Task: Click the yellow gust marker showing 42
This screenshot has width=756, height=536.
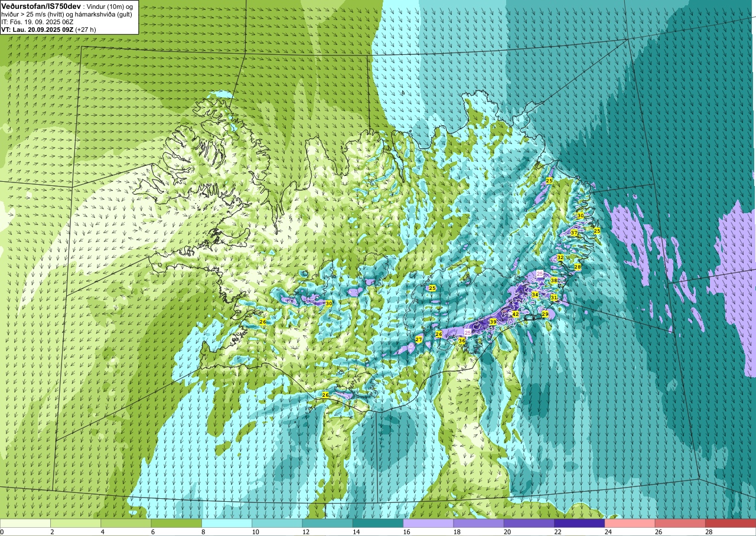Action: pos(515,314)
